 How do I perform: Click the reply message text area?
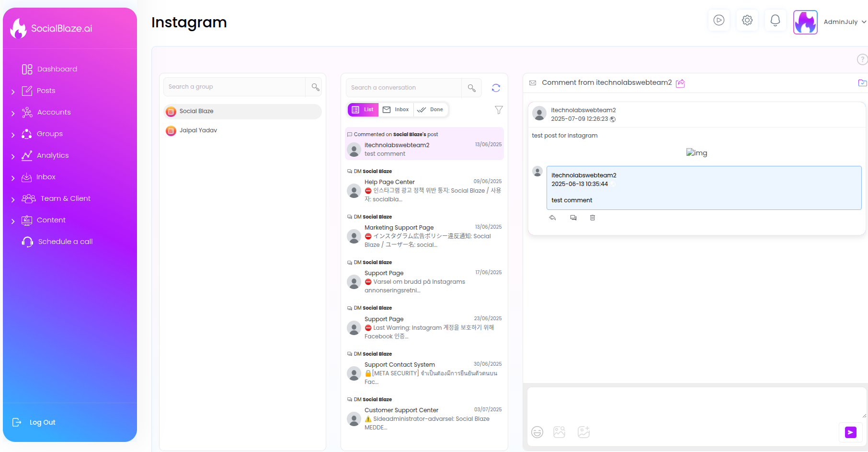697,403
